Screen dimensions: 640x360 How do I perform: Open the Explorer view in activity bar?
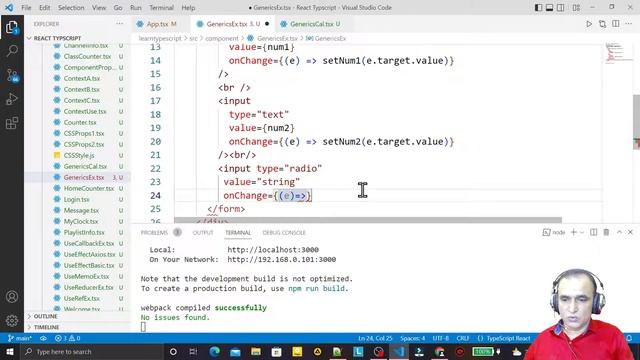tap(12, 27)
